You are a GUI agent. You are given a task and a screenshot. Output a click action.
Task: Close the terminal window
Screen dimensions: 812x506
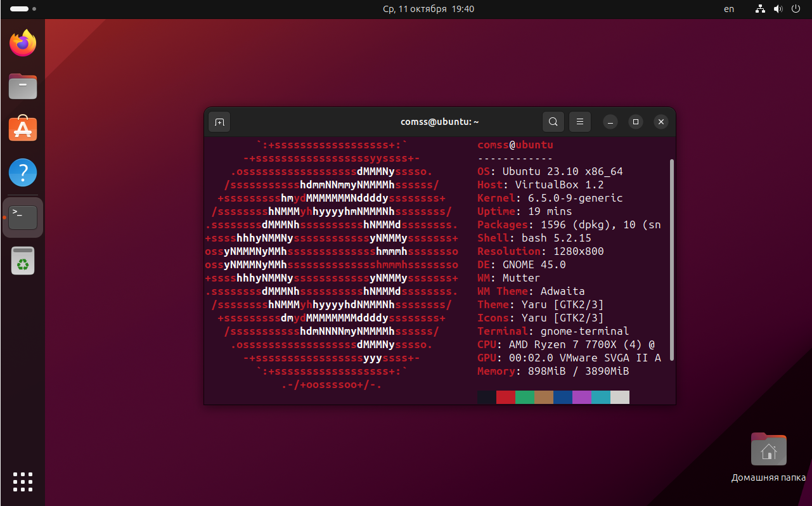tap(661, 122)
